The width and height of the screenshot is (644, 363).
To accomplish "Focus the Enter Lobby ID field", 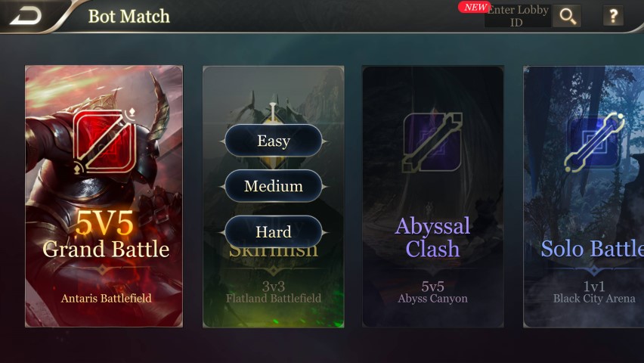I will click(x=518, y=16).
